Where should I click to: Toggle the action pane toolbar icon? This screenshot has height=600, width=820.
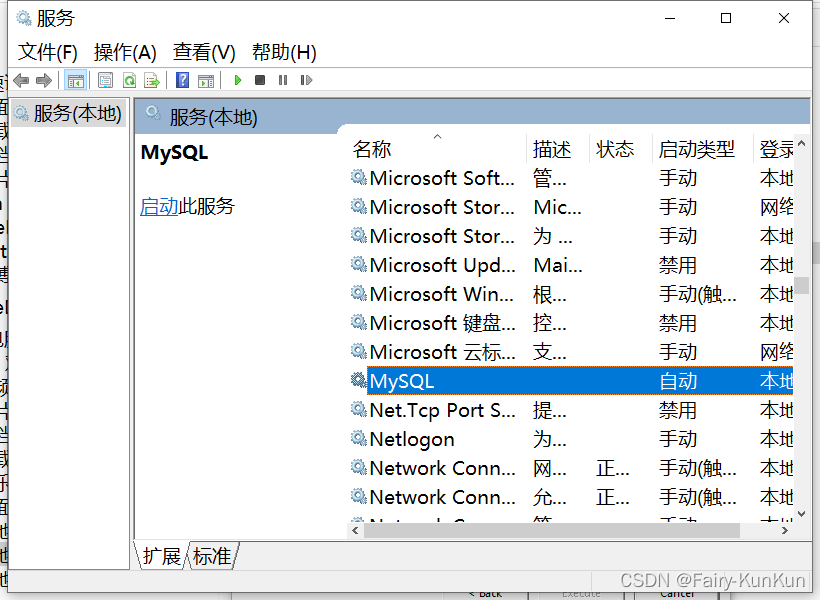[x=206, y=81]
